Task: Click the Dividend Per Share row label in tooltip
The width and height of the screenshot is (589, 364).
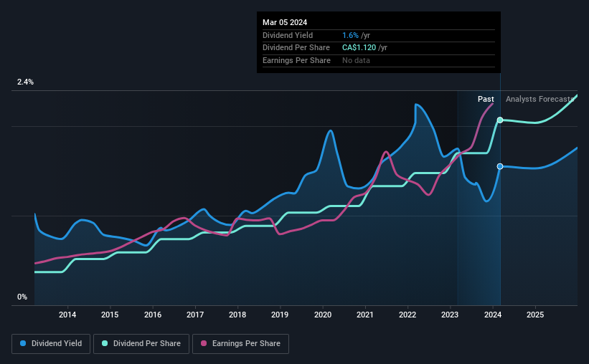Action: tap(296, 48)
